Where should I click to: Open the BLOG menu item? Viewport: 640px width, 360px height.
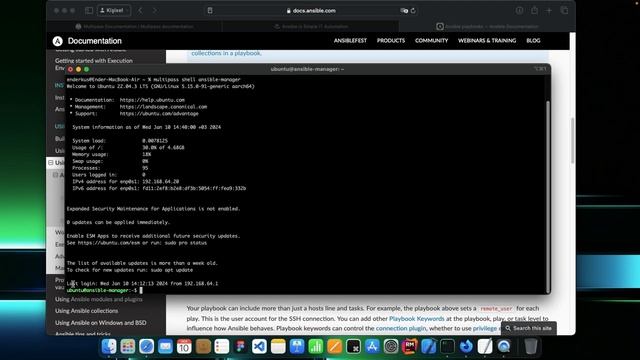[533, 41]
